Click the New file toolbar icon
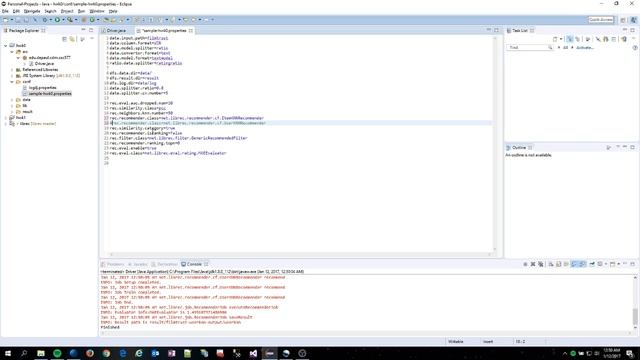The height and width of the screenshot is (360, 640). coord(6,20)
